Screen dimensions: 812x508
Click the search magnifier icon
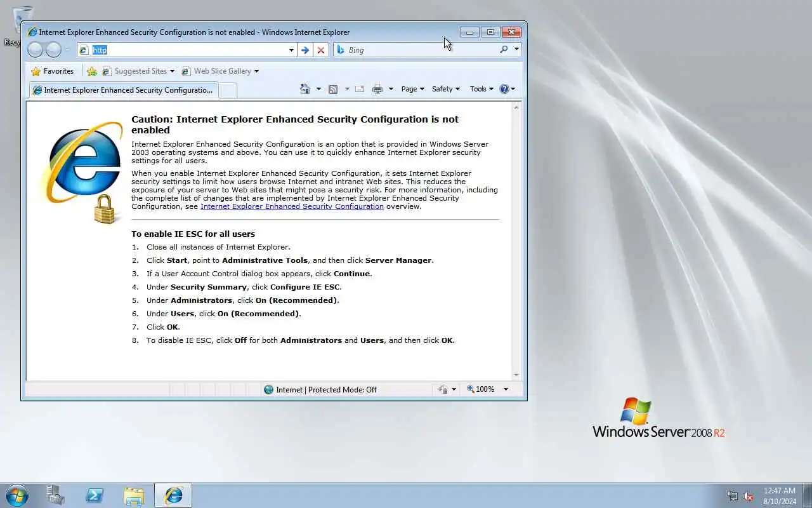coord(504,50)
